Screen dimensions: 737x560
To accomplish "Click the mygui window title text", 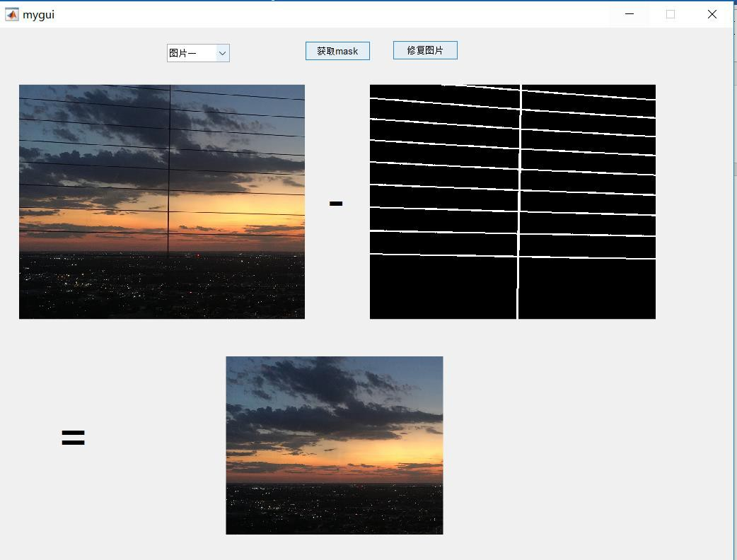I will [38, 15].
